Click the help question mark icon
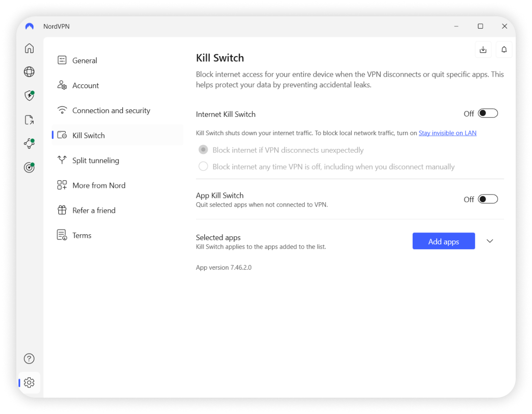This screenshot has width=532, height=414. 29,358
